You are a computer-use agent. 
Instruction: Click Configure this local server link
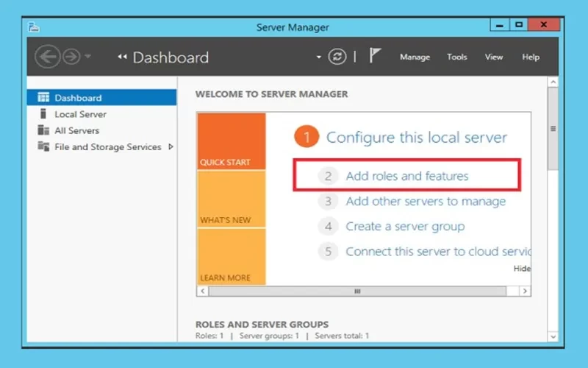tap(417, 137)
